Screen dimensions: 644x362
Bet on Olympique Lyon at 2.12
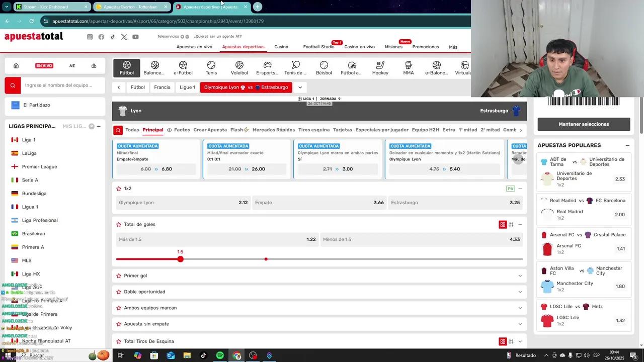point(183,203)
